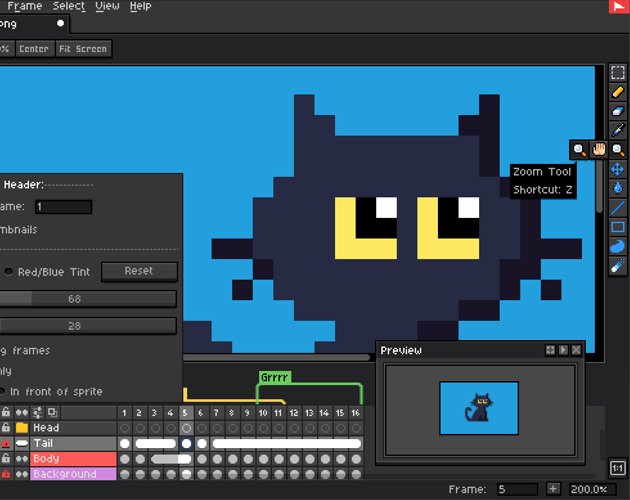Viewport: 630px width, 500px height.
Task: Click the timeline header onion skin icon
Action: tap(52, 412)
